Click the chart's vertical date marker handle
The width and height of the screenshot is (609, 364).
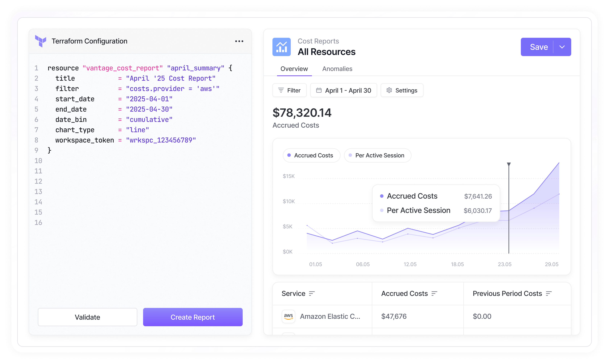pyautogui.click(x=509, y=164)
